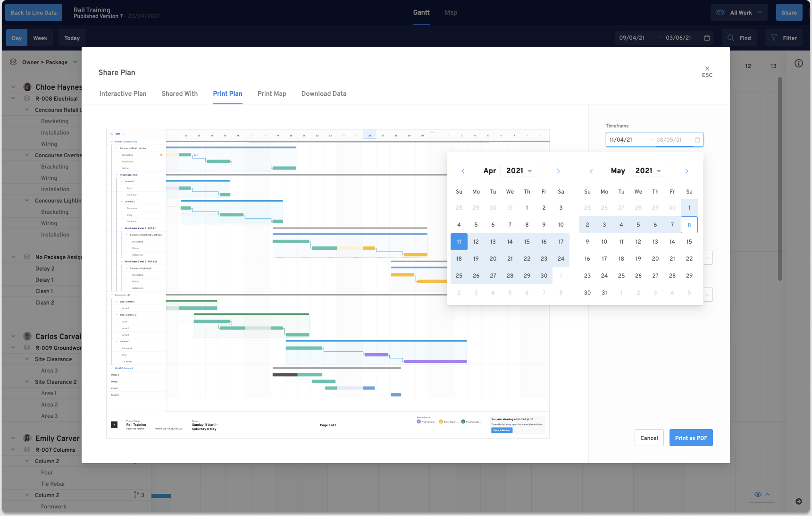Go to previous month from April calendar

(463, 171)
